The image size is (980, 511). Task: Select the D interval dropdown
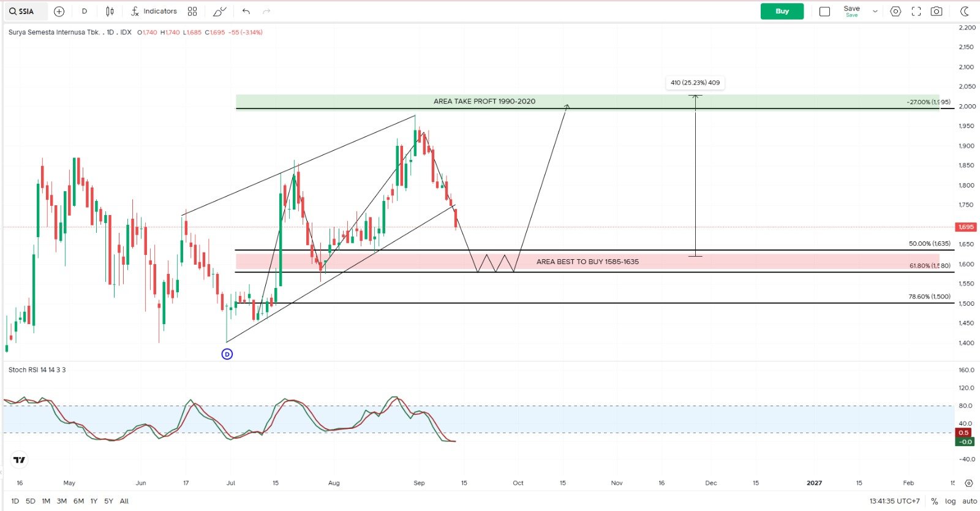pos(85,11)
